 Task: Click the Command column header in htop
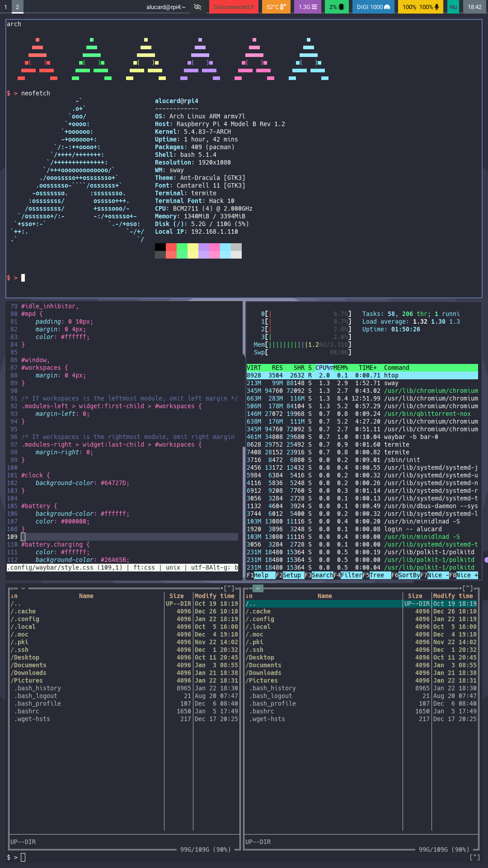[x=396, y=368]
